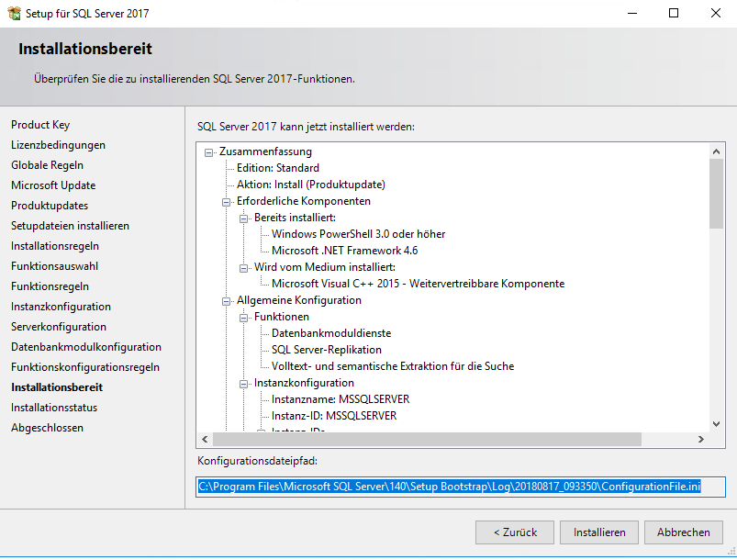Select 'Edition: Standard' tree row

click(278, 168)
